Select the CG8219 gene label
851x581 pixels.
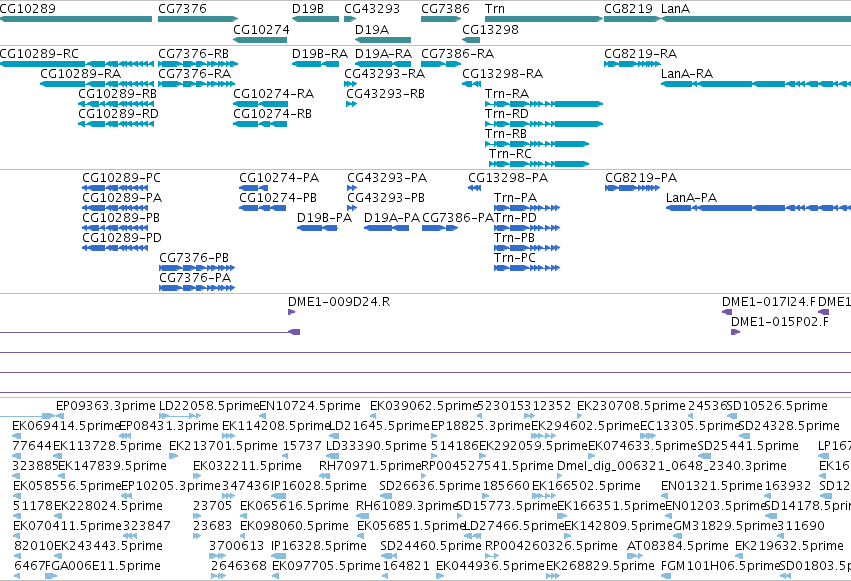628,9
